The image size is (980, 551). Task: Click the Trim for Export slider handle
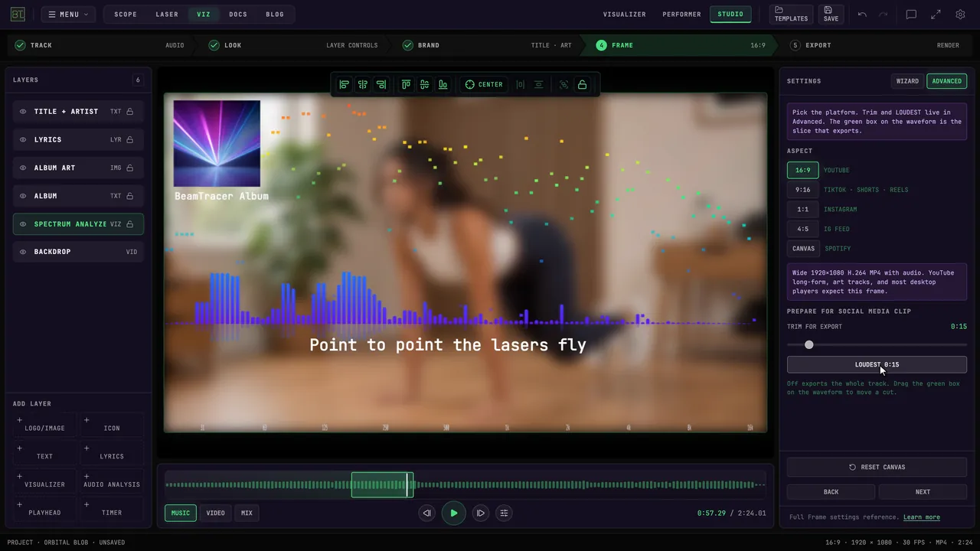[x=808, y=344]
